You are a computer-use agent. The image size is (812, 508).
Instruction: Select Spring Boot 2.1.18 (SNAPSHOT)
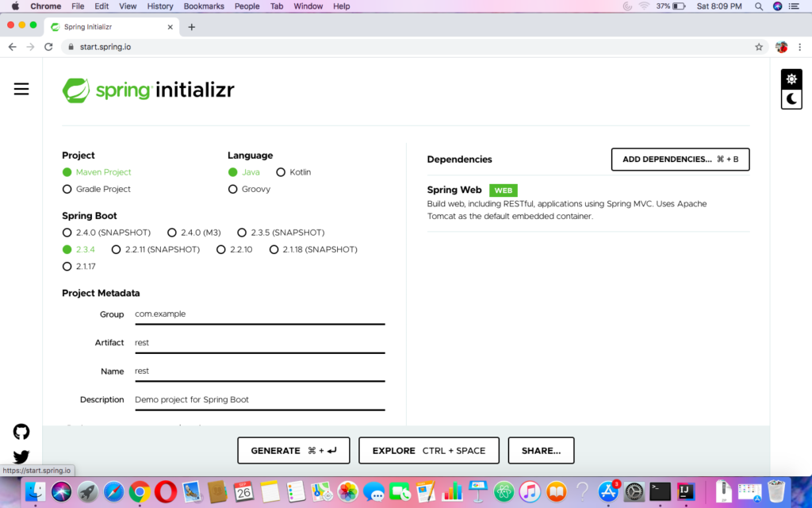(x=313, y=249)
